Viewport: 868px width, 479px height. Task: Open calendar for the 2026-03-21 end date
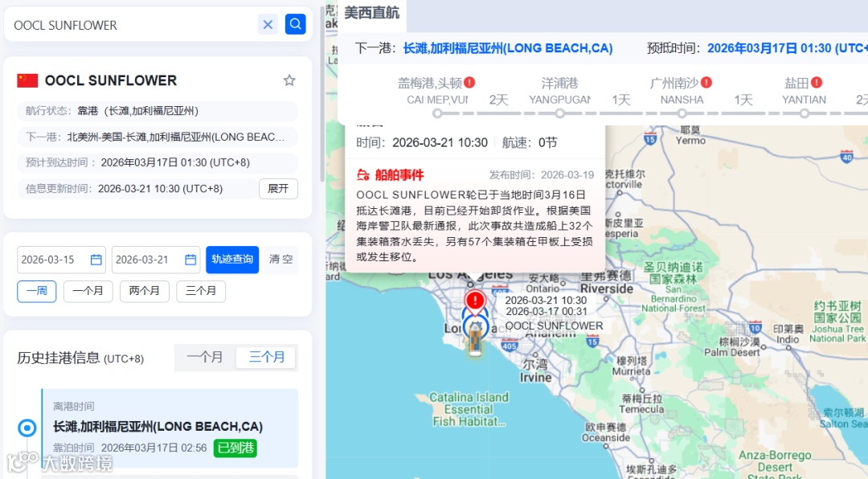190,260
